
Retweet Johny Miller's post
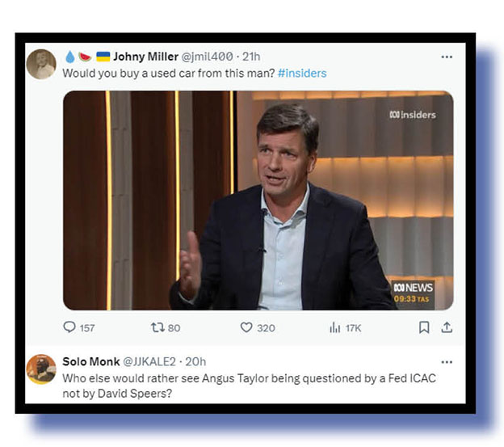pyautogui.click(x=157, y=327)
